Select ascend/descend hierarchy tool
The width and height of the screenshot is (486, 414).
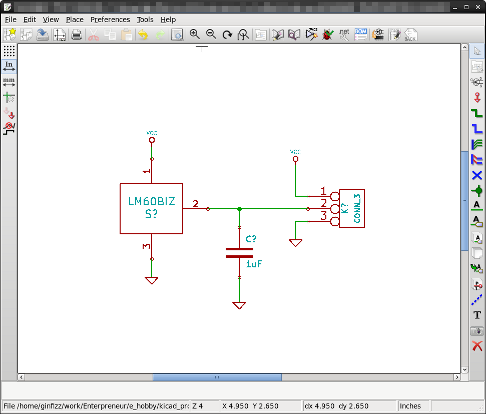(x=477, y=67)
